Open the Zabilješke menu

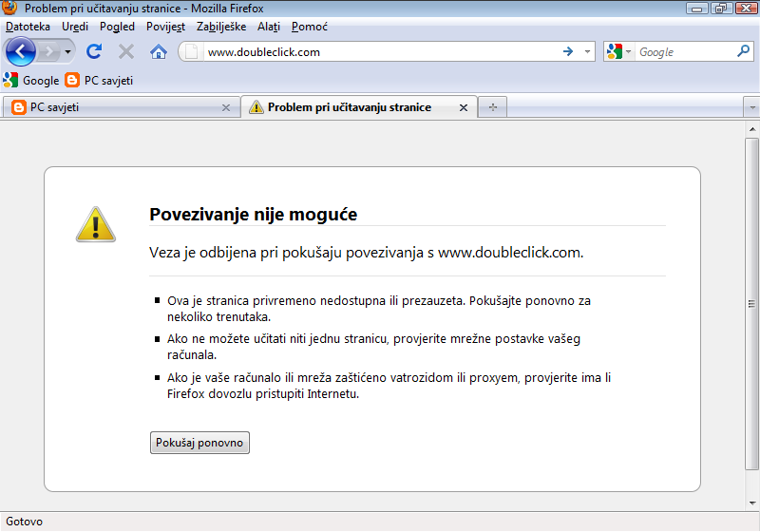click(221, 27)
